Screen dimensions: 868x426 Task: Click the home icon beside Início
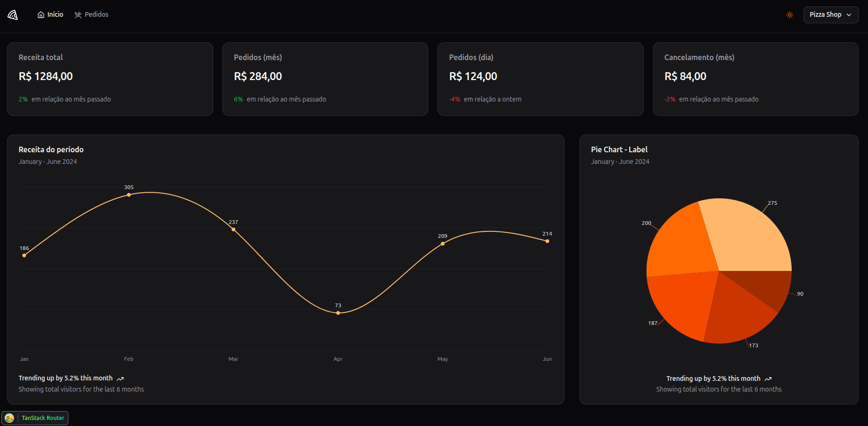[x=41, y=15]
